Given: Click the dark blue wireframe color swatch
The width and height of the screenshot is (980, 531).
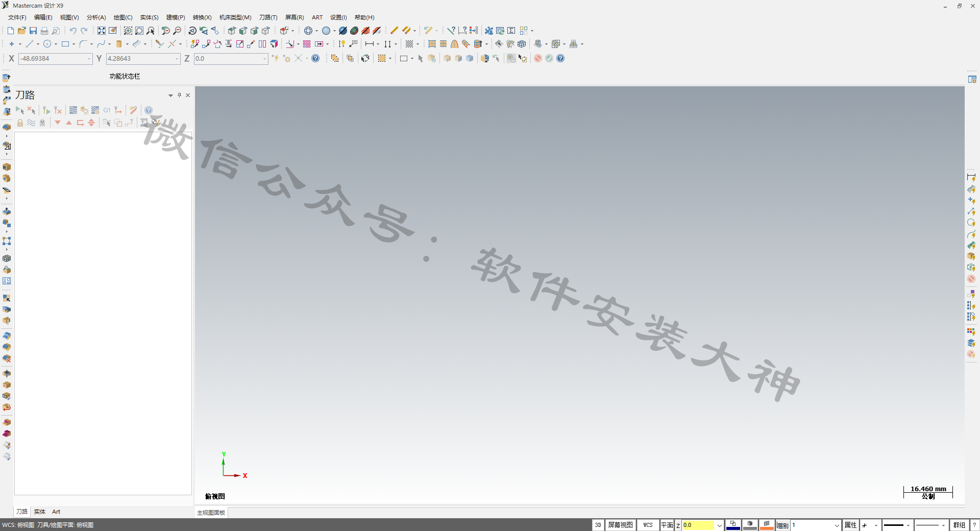Looking at the screenshot, I should [x=733, y=525].
